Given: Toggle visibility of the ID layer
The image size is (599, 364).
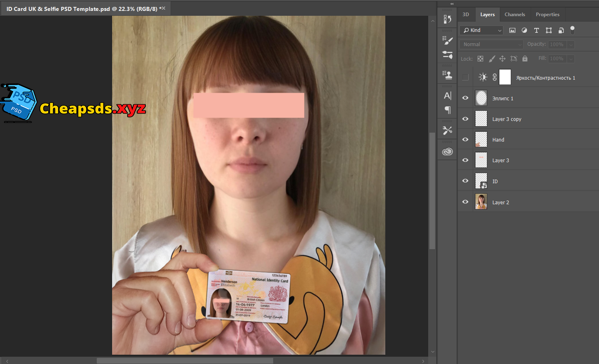Looking at the screenshot, I should [x=465, y=181].
